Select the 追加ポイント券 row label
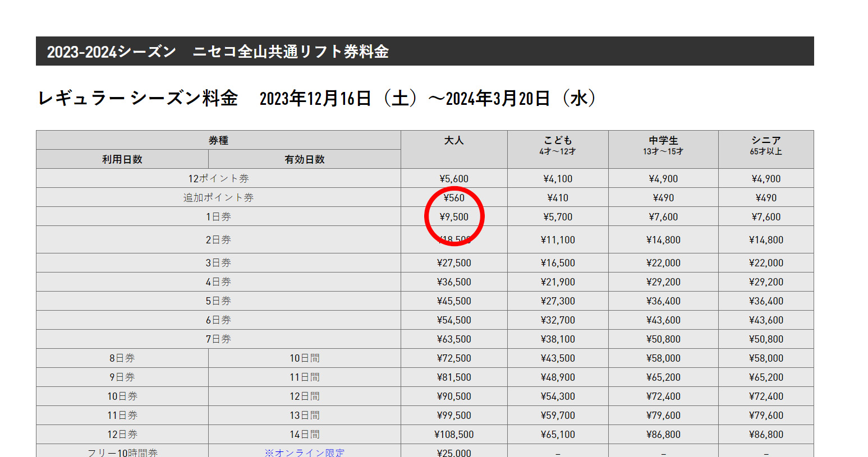The image size is (868, 457). tap(218, 197)
